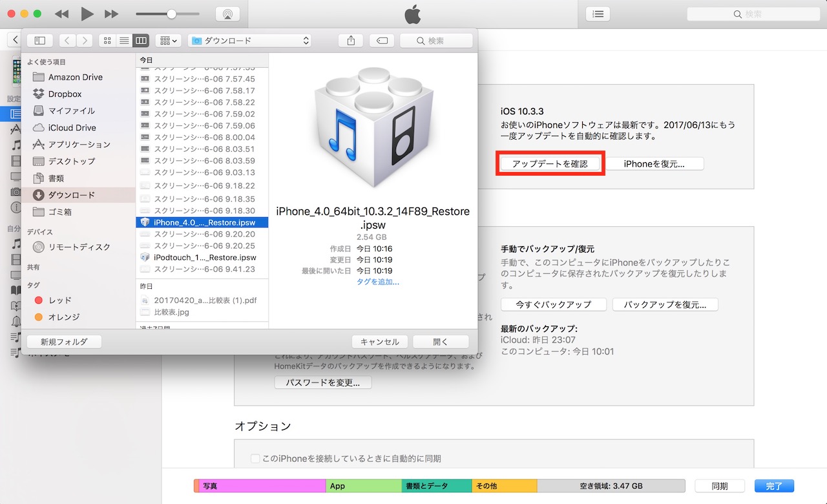The height and width of the screenshot is (504, 827).
Task: Click the 今すぐバックアップ button
Action: click(x=554, y=304)
